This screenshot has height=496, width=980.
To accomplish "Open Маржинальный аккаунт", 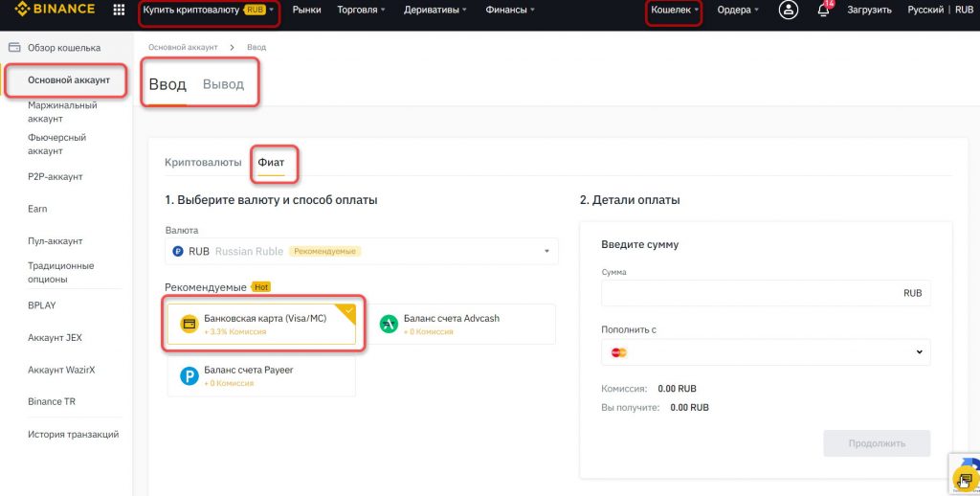I will 62,112.
